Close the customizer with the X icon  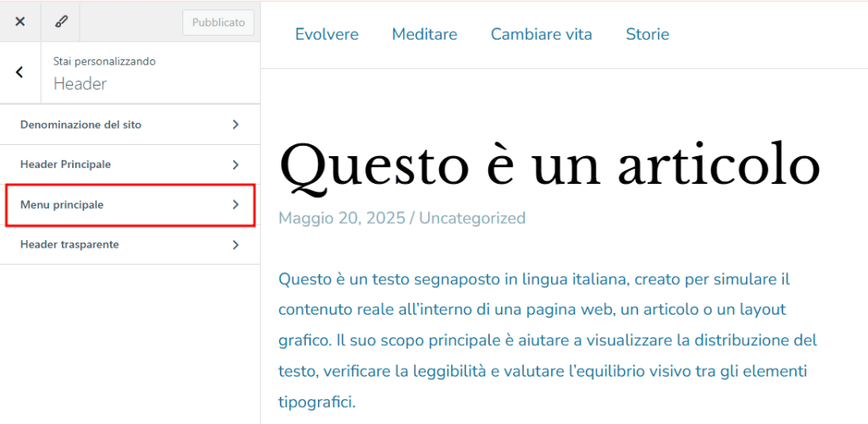coord(20,22)
